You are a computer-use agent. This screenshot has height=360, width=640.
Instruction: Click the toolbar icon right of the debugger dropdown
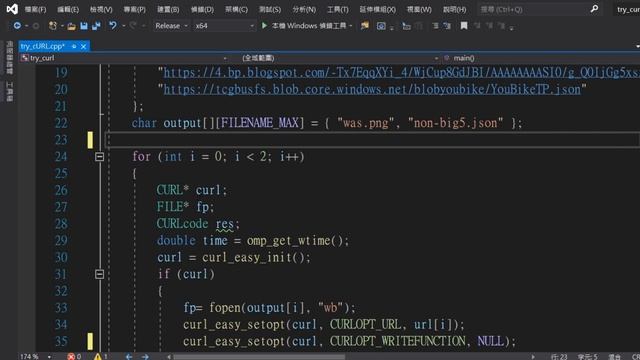364,26
